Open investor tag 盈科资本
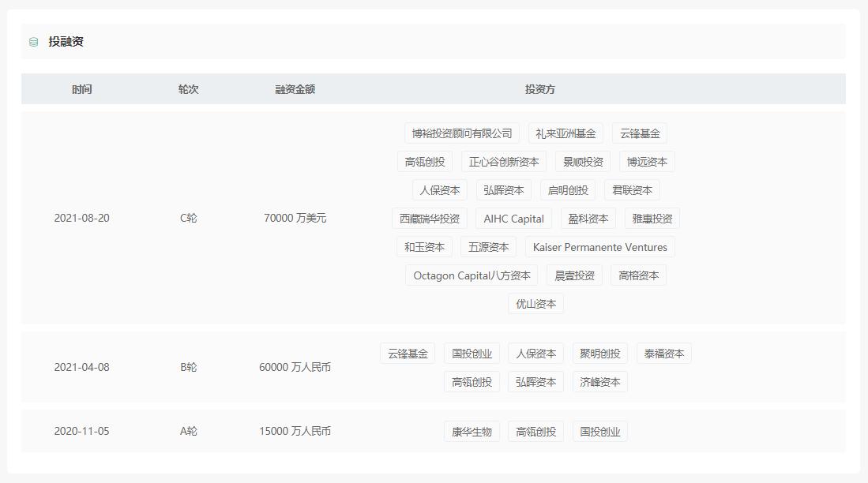Image resolution: width=868 pixels, height=483 pixels. tap(588, 219)
